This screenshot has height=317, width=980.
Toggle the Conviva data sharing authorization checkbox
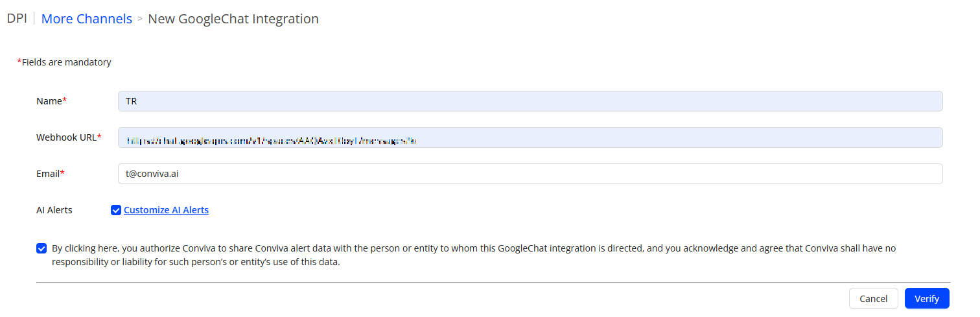point(41,248)
